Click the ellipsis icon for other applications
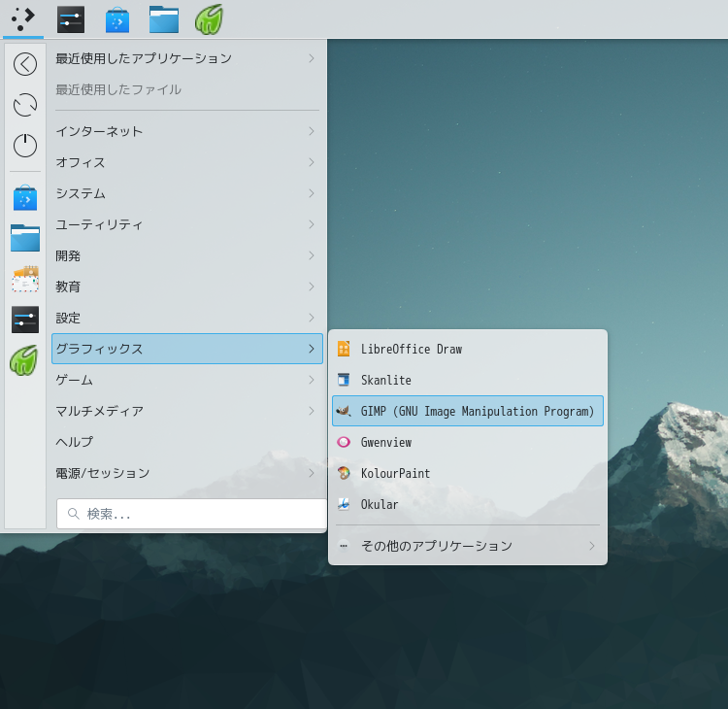The height and width of the screenshot is (709, 728). (x=344, y=546)
